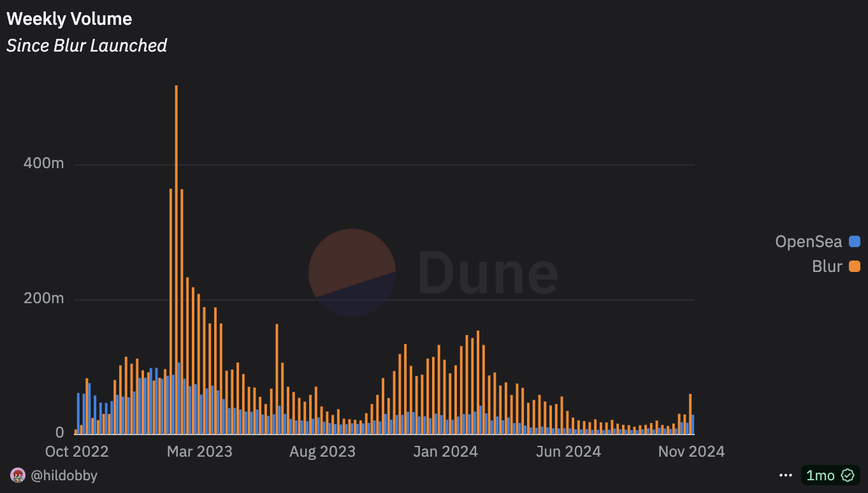Click the Since Blur Launched subtitle
Image resolution: width=868 pixels, height=493 pixels.
tap(87, 46)
